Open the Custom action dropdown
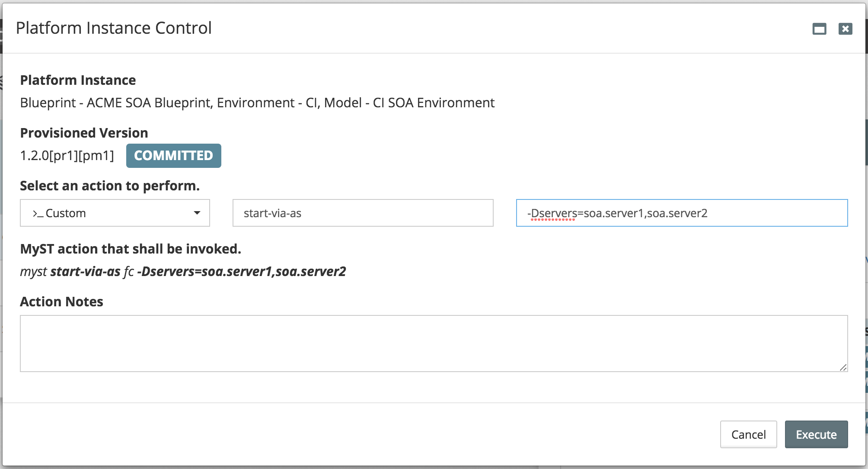868x469 pixels. coord(115,213)
